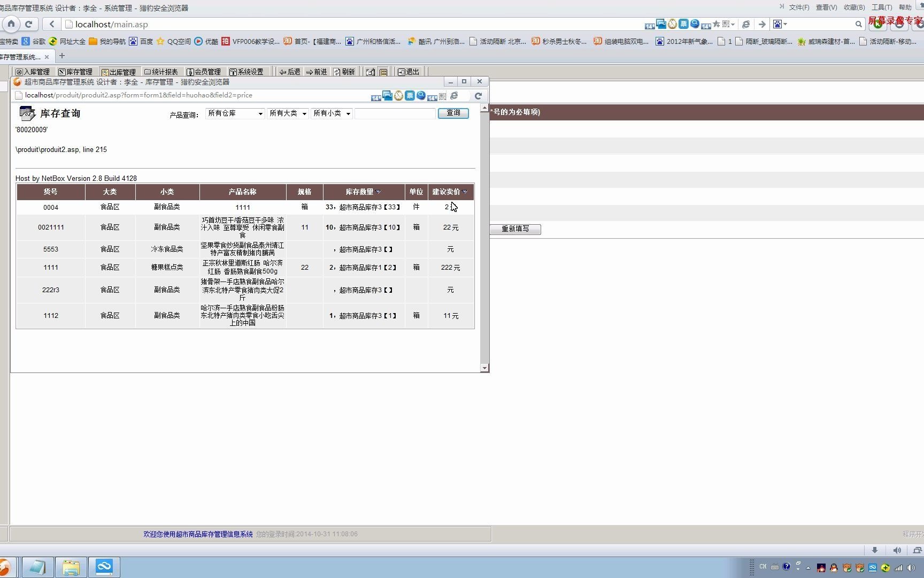
Task: Click the 前进 toolbar button
Action: (317, 72)
